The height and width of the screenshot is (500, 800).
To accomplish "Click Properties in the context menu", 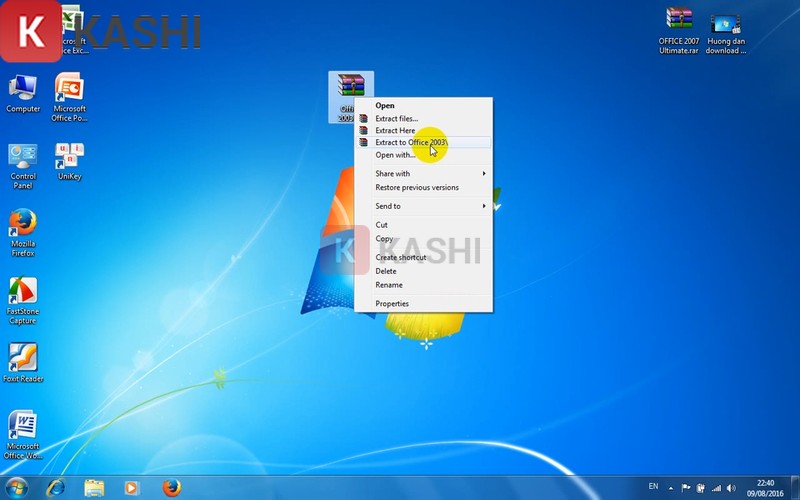I will [392, 304].
